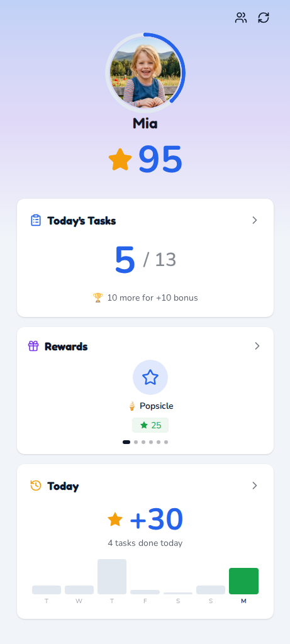Select the tall Thursday bar in chart
This screenshot has width=290, height=644.
coord(112,577)
